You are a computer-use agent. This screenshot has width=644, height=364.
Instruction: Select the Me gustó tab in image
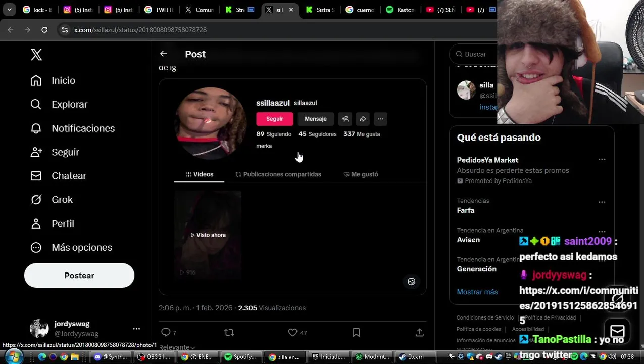361,174
